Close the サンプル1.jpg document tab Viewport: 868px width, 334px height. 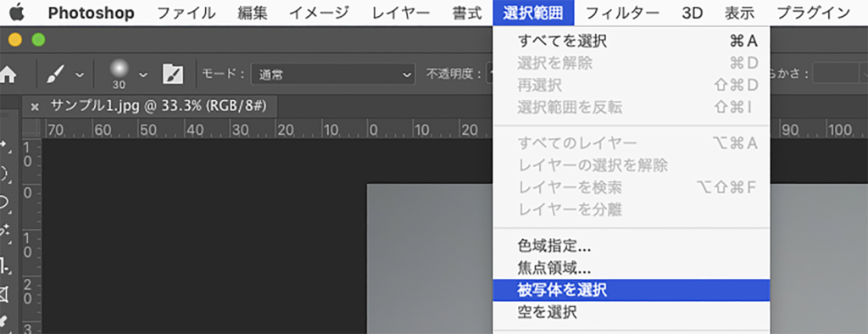click(x=35, y=107)
